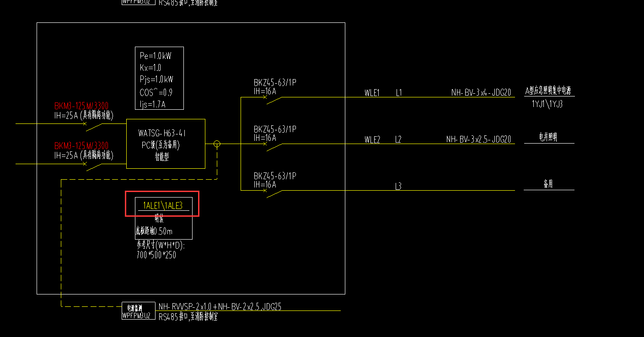Select the 'NH-RVVSP-2x1.0+NH-BV-2x2.5,JDG25' cable text
This screenshot has height=337, width=644.
(220, 306)
